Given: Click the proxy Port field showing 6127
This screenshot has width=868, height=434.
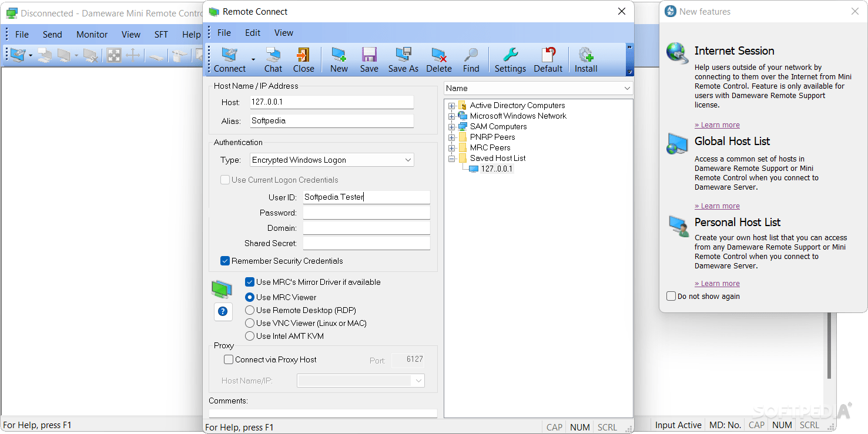Looking at the screenshot, I should point(407,359).
